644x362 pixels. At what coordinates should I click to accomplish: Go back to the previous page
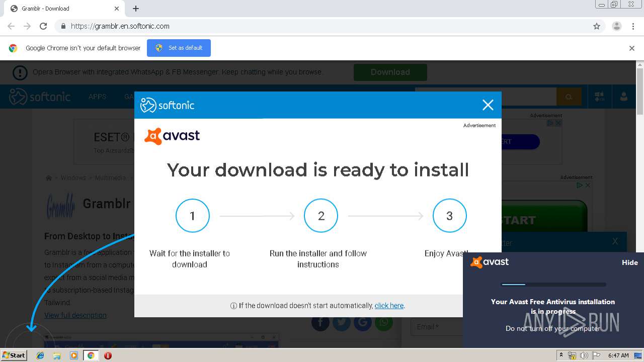click(x=11, y=26)
